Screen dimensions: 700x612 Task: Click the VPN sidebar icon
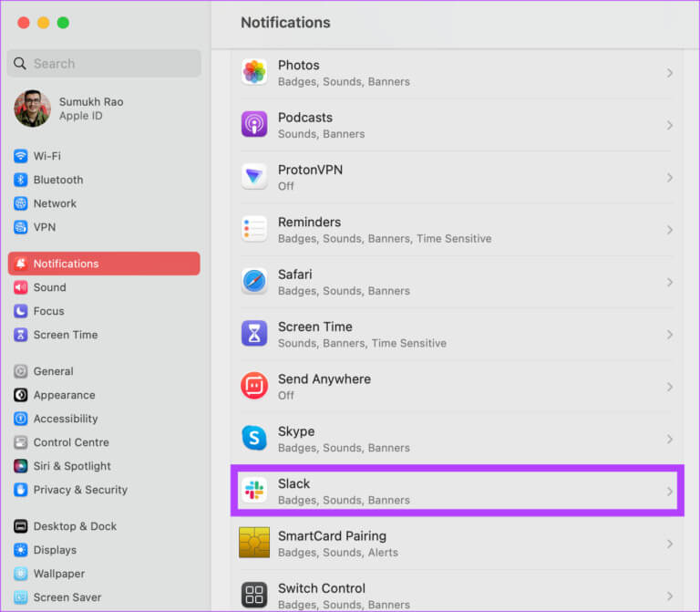point(21,227)
